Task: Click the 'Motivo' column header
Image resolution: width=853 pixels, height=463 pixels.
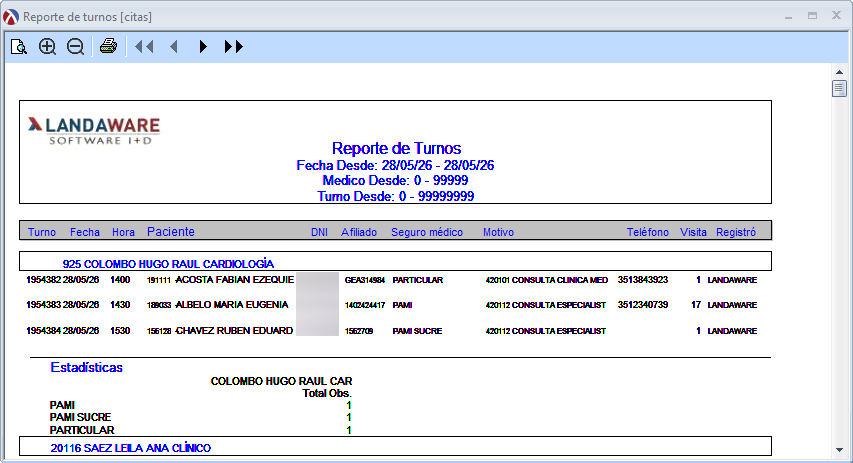Action: click(498, 232)
